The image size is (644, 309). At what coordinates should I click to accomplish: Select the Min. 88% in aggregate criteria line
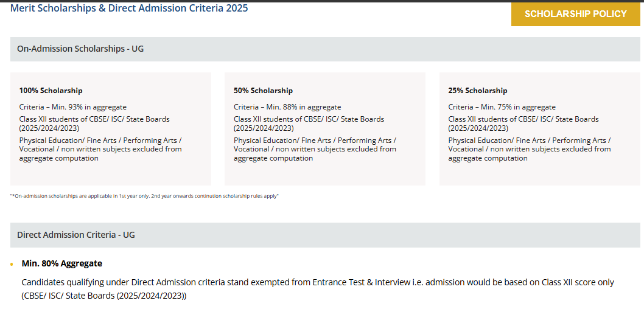[x=287, y=107]
